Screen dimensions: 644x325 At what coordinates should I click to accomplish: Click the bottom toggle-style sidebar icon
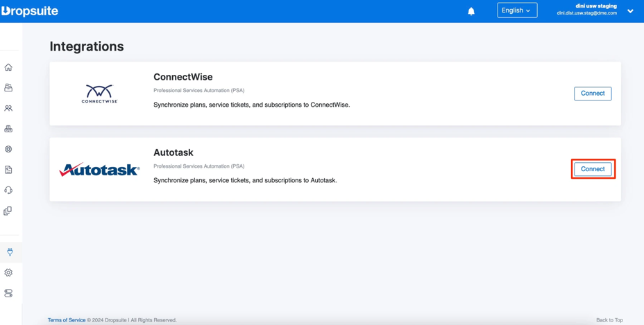pyautogui.click(x=8, y=293)
